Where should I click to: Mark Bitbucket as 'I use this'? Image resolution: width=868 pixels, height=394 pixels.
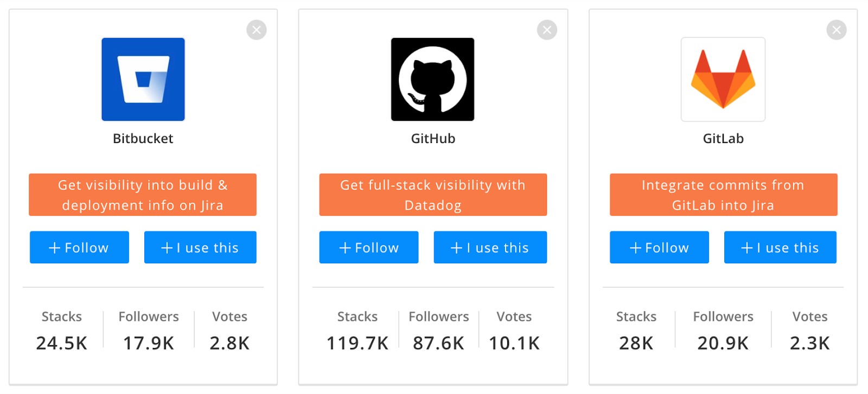[x=200, y=248]
